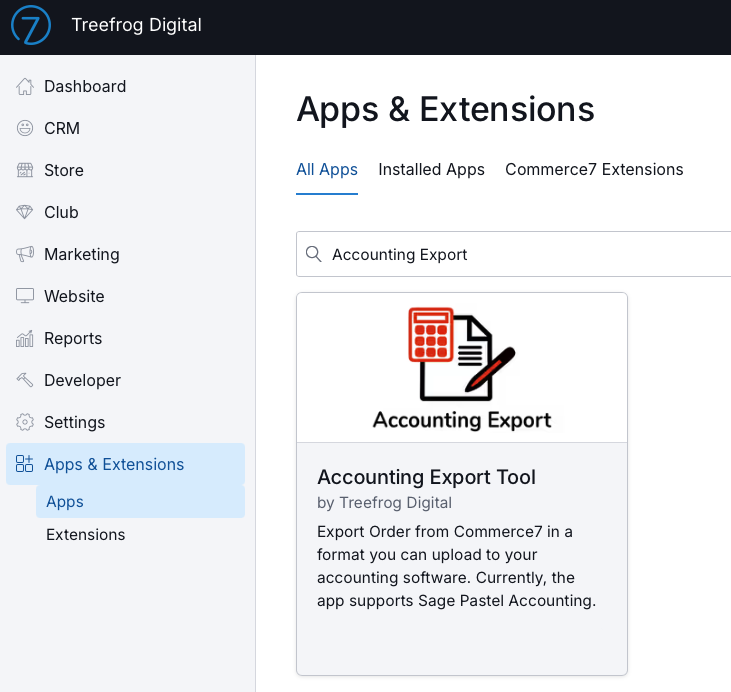Viewport: 731px width, 692px height.
Task: Click the Website monitor icon
Action: click(x=25, y=296)
